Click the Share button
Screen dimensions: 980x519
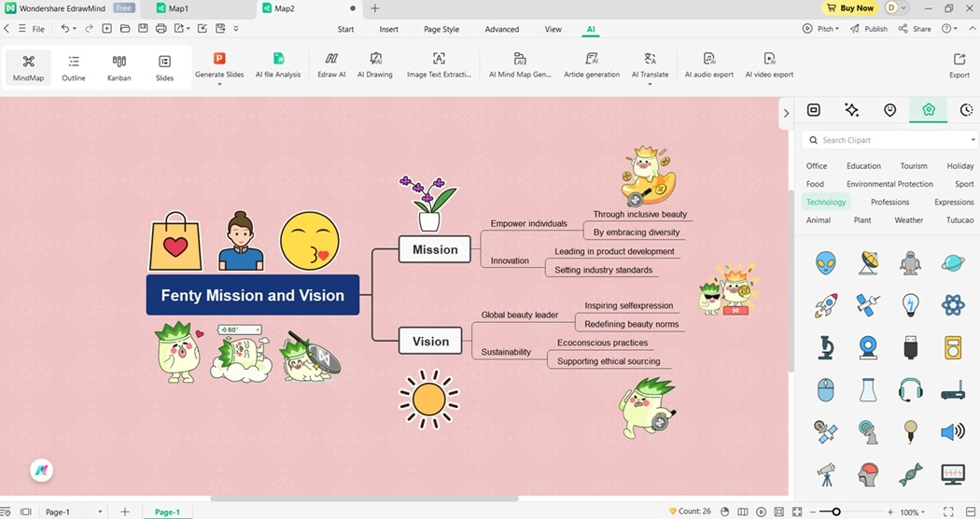coord(915,29)
